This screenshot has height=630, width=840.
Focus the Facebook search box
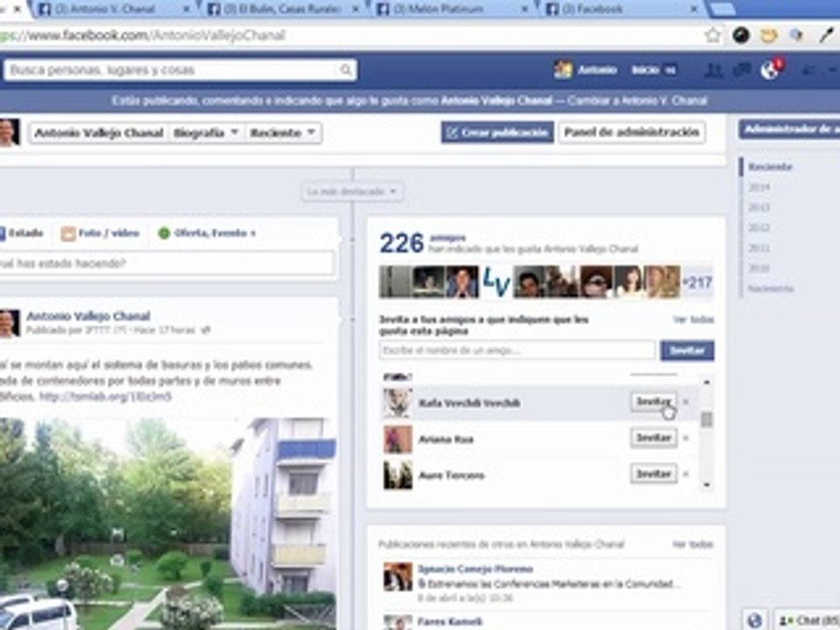(x=180, y=70)
